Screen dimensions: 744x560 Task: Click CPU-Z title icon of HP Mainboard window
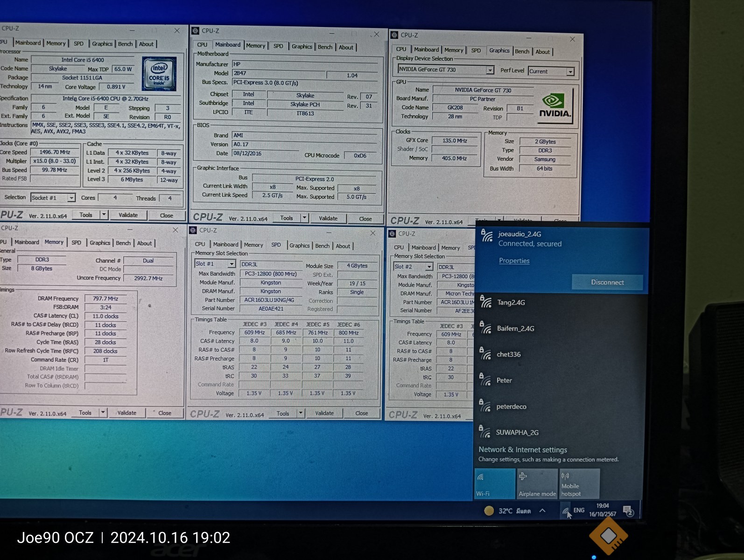tap(195, 31)
